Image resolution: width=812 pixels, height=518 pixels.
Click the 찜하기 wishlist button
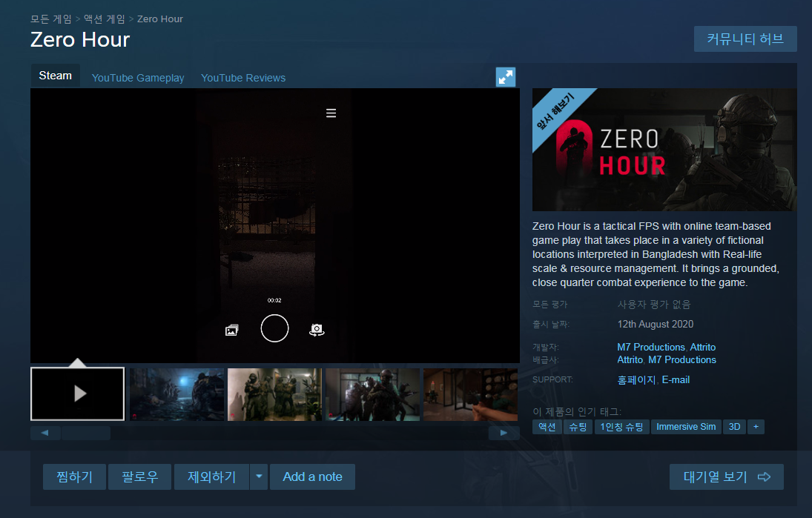(x=75, y=477)
